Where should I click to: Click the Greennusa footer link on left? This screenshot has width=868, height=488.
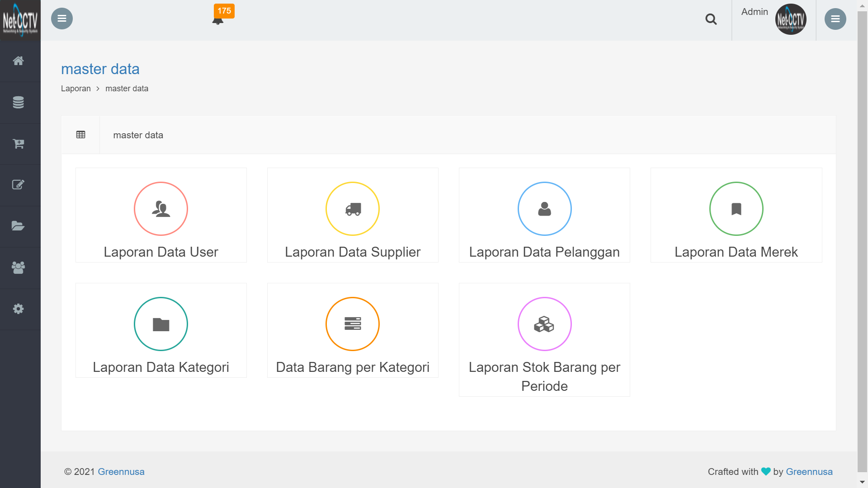coord(121,472)
